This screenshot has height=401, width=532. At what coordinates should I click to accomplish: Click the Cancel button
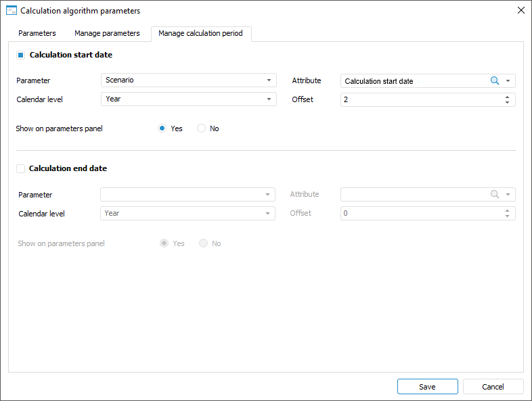[x=493, y=387]
